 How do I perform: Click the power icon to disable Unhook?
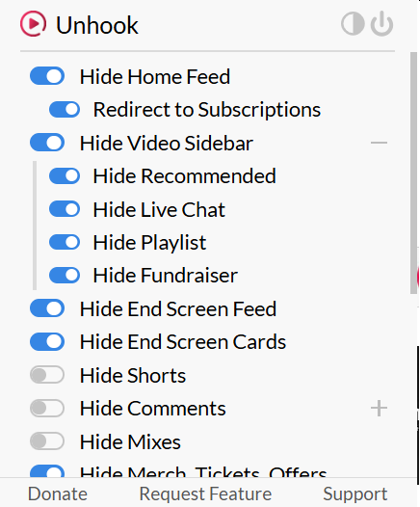(x=381, y=23)
